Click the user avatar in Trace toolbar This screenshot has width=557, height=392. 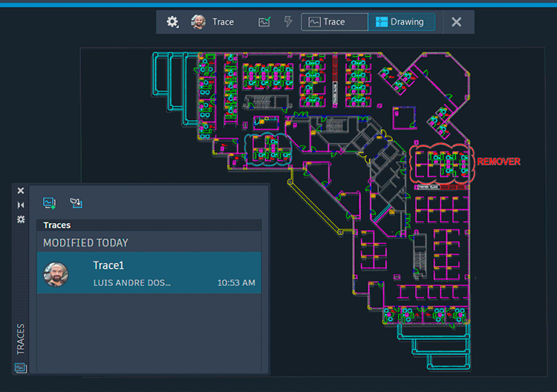coord(198,22)
